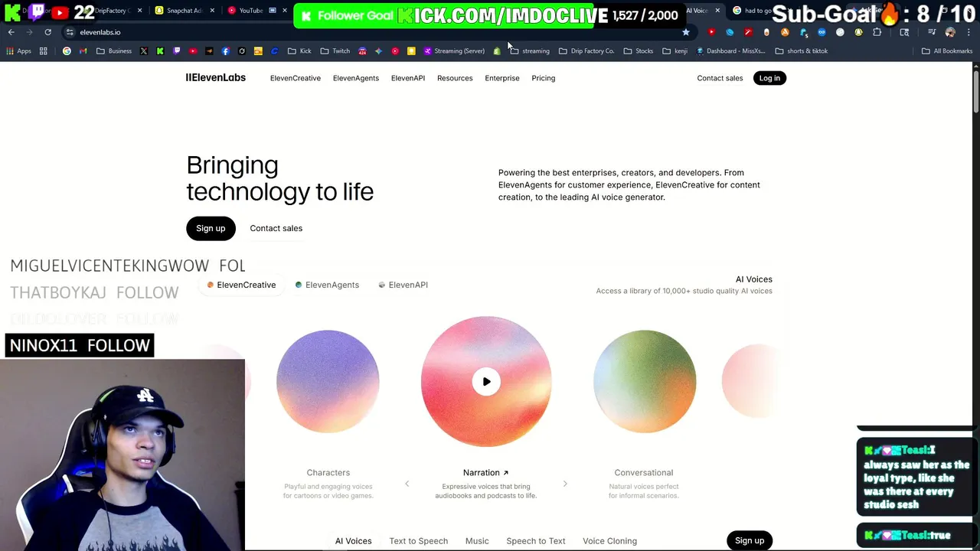Image resolution: width=980 pixels, height=551 pixels.
Task: Open the green Kick bookmark icon
Action: (160, 51)
